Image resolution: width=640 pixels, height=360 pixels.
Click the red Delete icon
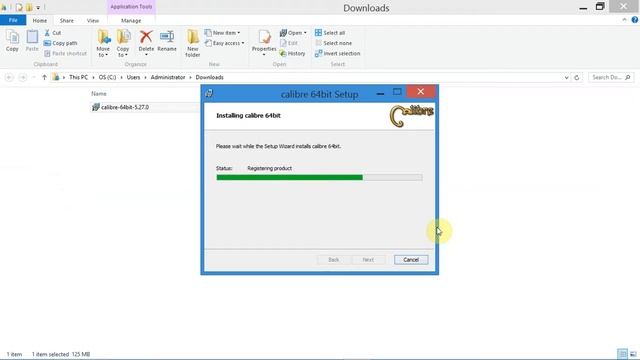point(146,37)
